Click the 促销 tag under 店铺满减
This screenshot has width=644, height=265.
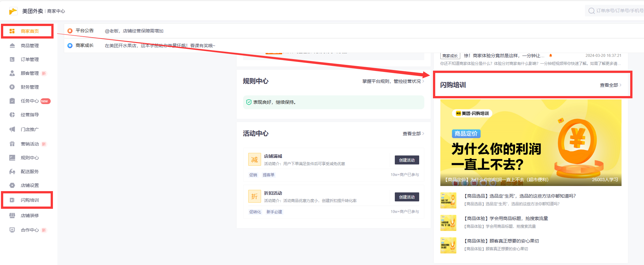point(253,175)
